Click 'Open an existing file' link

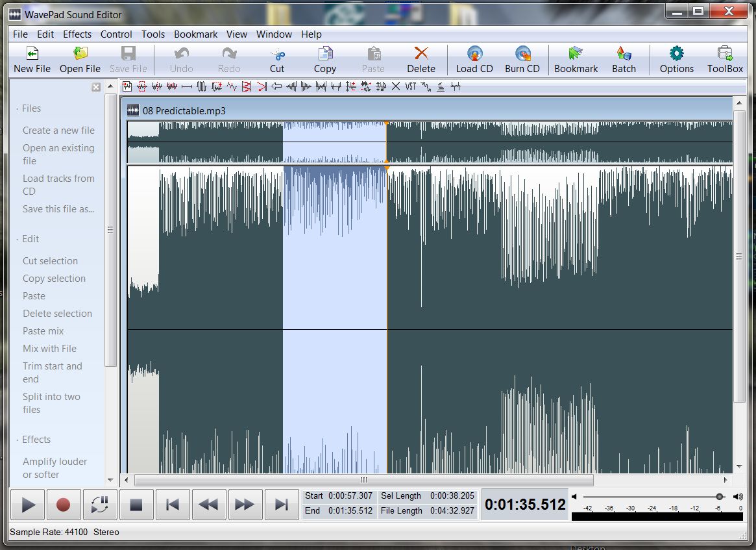click(58, 155)
